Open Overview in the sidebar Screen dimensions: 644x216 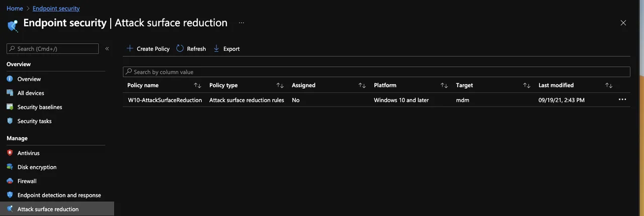click(x=29, y=79)
